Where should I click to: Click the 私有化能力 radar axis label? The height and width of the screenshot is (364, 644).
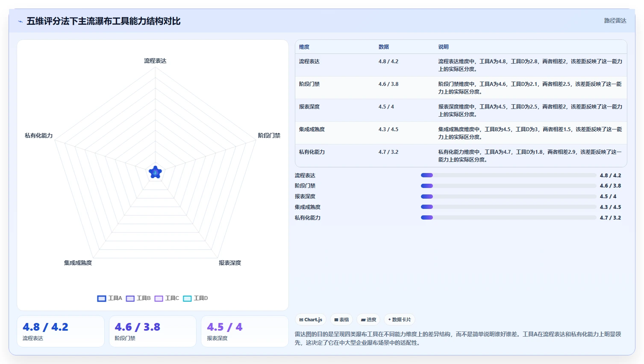(39, 135)
